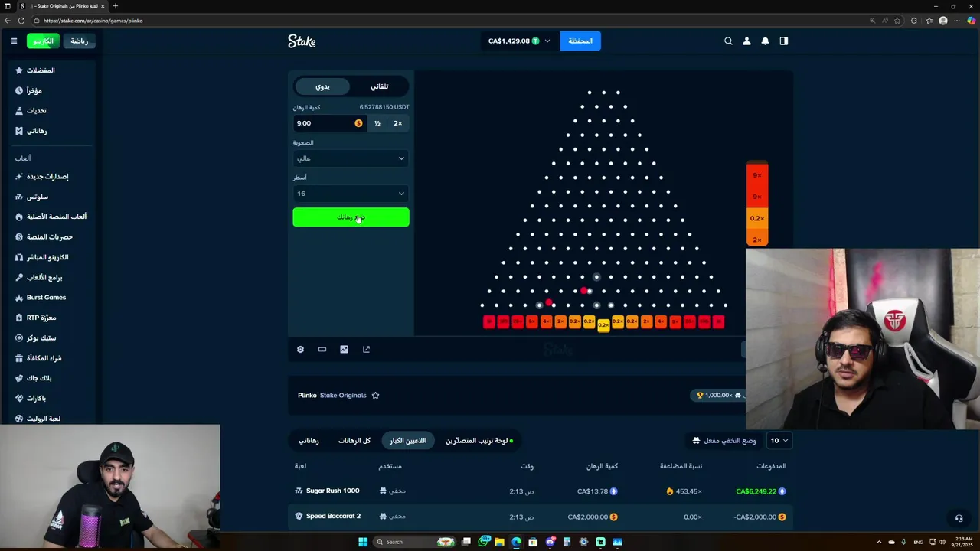This screenshot has height=551, width=980.
Task: Open a new browser tab
Action: coord(115,6)
